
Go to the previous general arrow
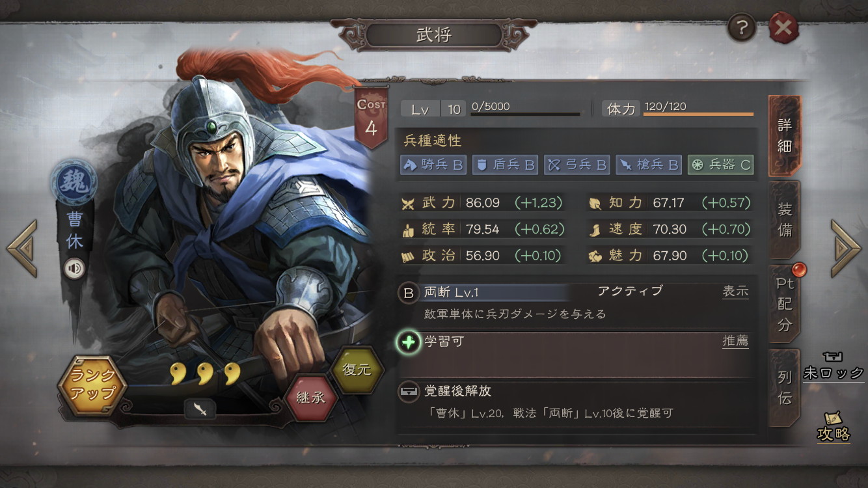[x=21, y=249]
